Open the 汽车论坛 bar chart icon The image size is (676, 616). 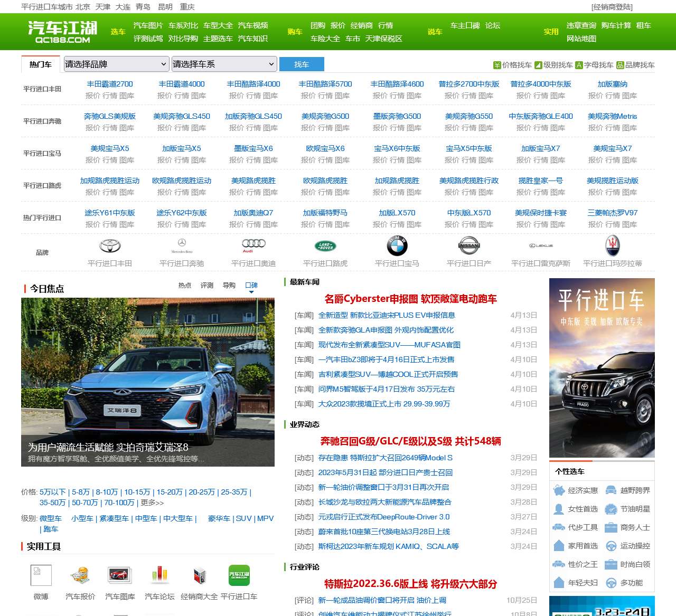tap(159, 575)
